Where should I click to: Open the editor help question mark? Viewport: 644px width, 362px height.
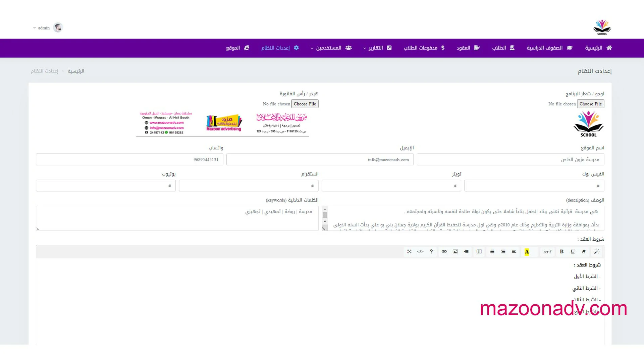pos(431,251)
